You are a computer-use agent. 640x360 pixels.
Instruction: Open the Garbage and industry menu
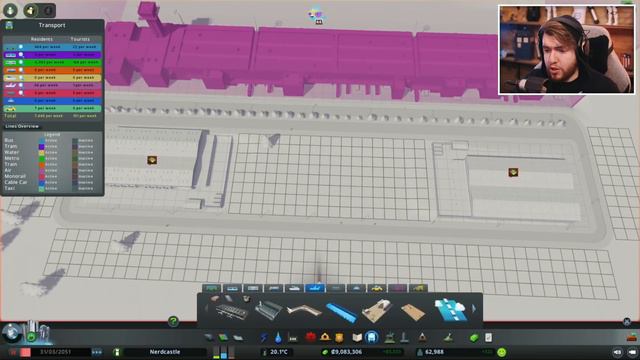point(293,338)
